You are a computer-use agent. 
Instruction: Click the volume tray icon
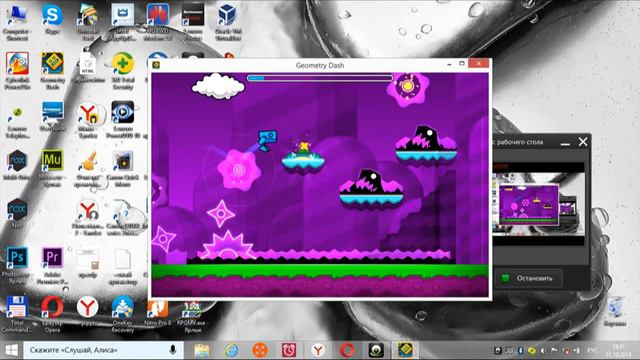tap(543, 350)
